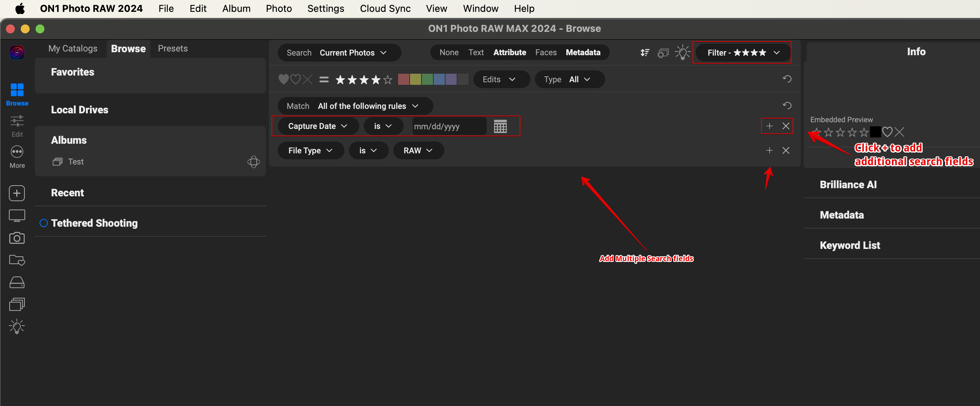Toggle the filled heart like filter
Image resolution: width=980 pixels, height=406 pixels.
click(283, 79)
